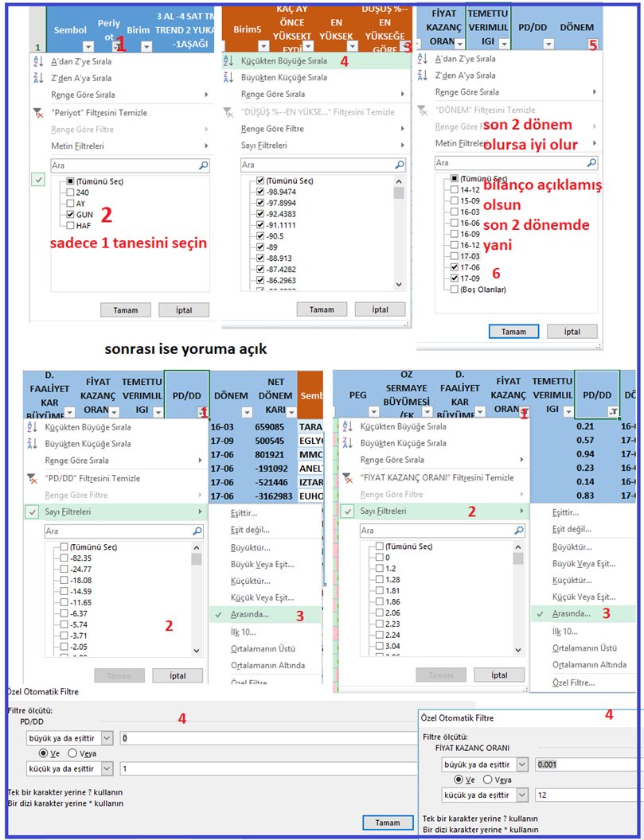The width and height of the screenshot is (644, 840).
Task: Click funnel clear icon beside "Periyot" Filtresini Temizle
Action: (37, 112)
